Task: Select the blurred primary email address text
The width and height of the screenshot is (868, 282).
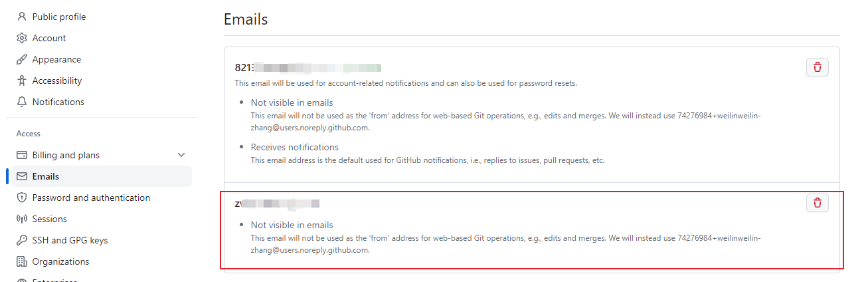Action: tap(308, 67)
